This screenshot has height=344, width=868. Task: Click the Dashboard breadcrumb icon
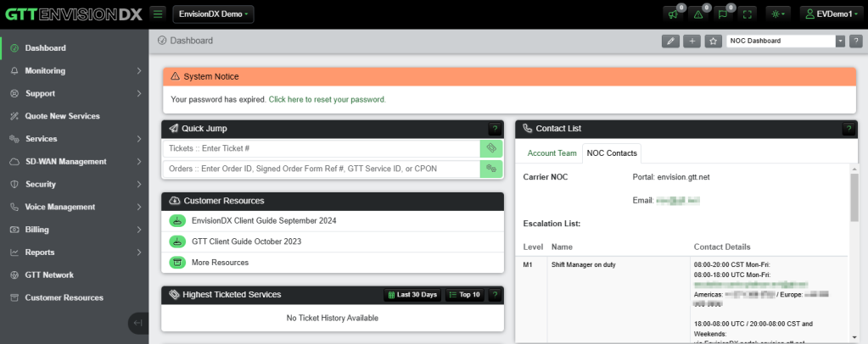coord(162,41)
